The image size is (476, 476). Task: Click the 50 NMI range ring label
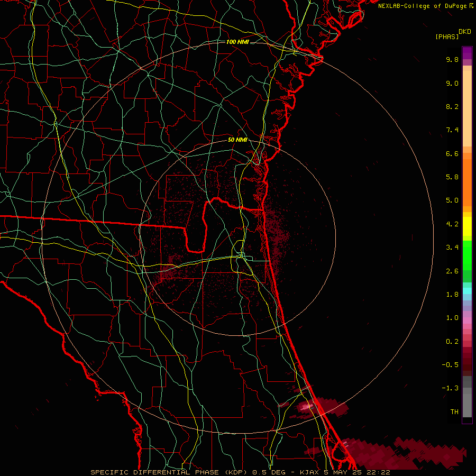pyautogui.click(x=237, y=140)
